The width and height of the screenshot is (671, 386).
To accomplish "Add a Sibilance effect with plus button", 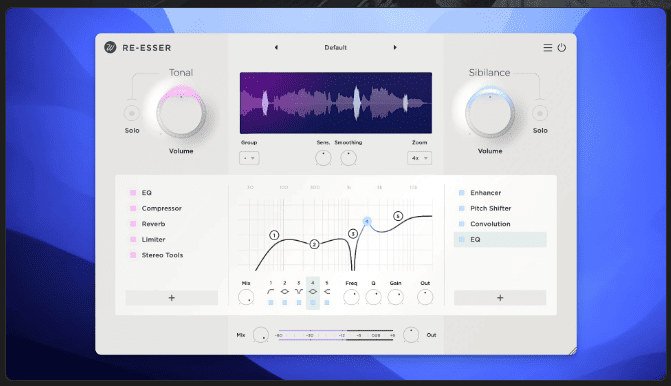I will point(500,298).
